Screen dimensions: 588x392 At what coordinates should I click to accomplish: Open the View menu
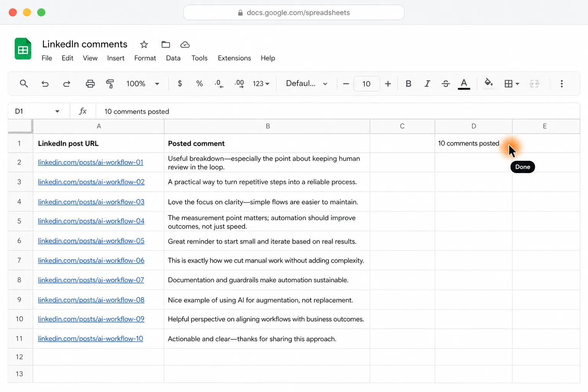tap(90, 58)
